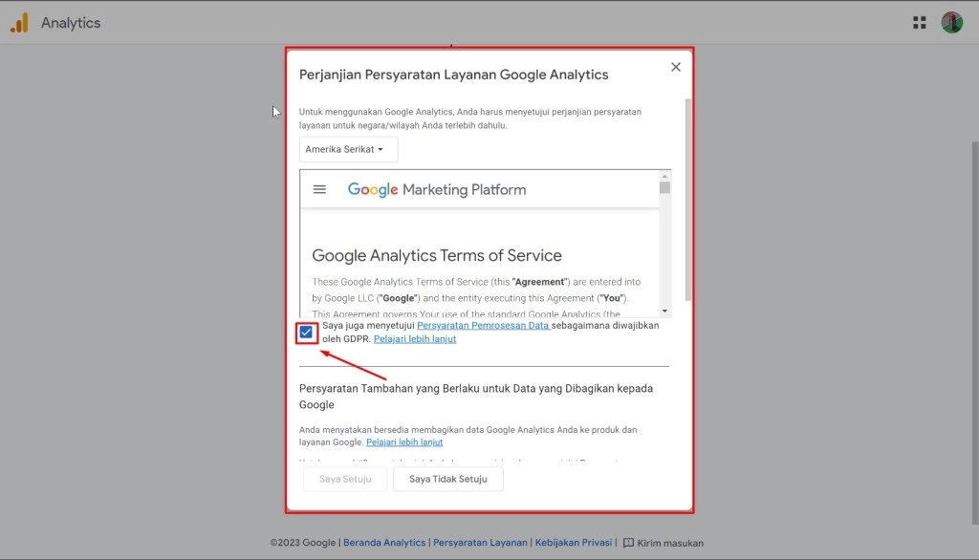Open the Beranda Analytics footer link
Viewport: 979px width, 560px height.
384,543
